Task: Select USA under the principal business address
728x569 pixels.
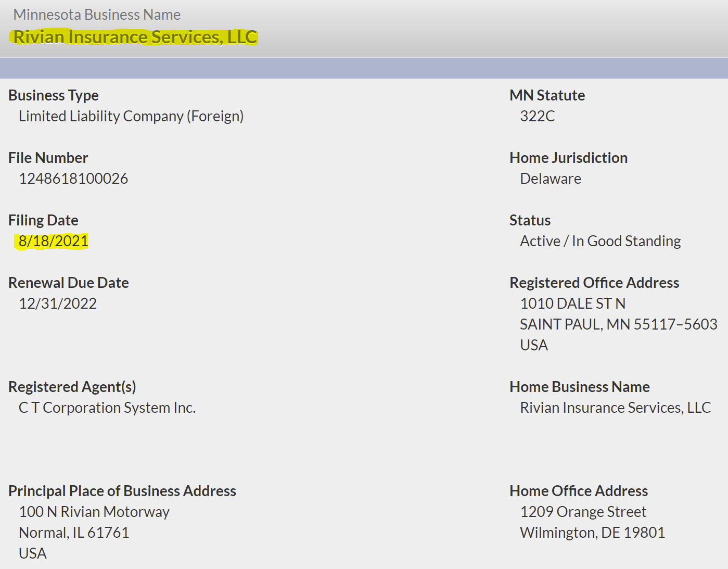Action: pos(33,553)
